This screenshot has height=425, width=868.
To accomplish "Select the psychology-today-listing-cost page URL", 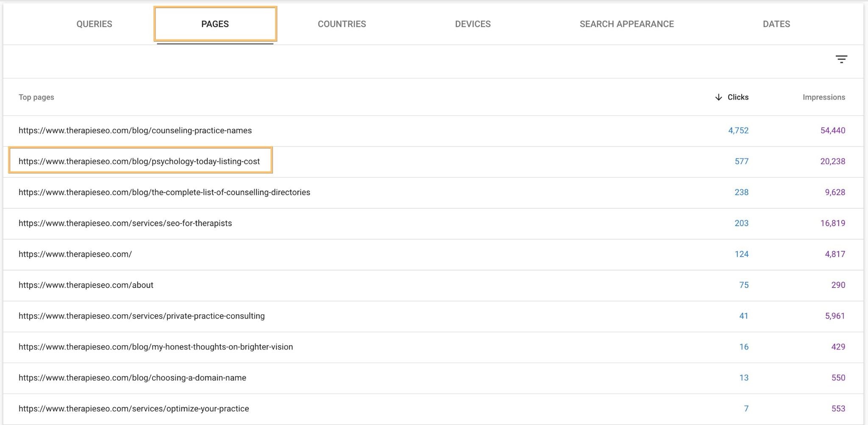I will coord(139,162).
